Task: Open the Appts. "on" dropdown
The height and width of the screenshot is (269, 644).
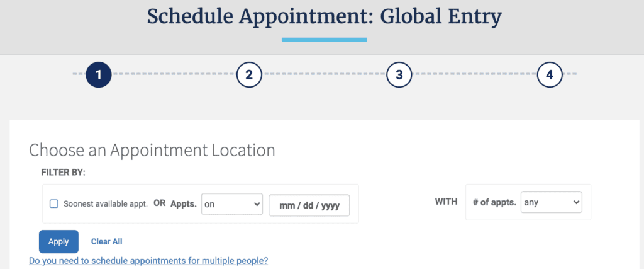Action: (231, 204)
